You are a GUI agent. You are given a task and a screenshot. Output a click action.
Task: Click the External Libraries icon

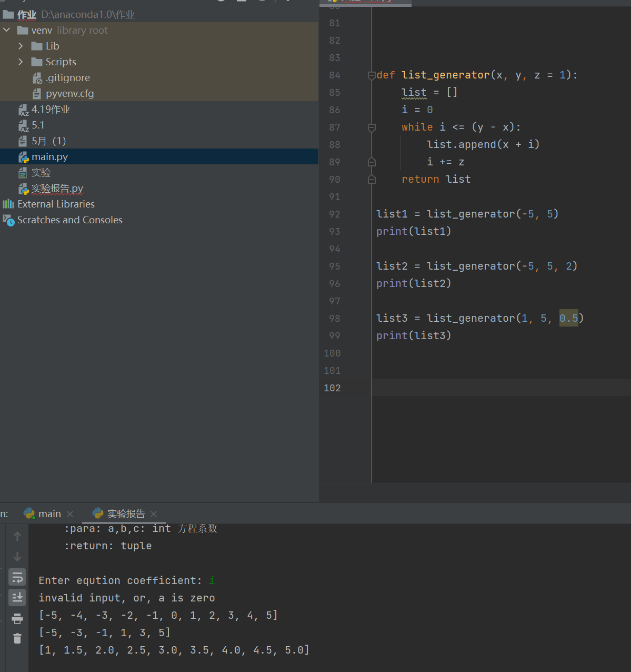pos(8,204)
